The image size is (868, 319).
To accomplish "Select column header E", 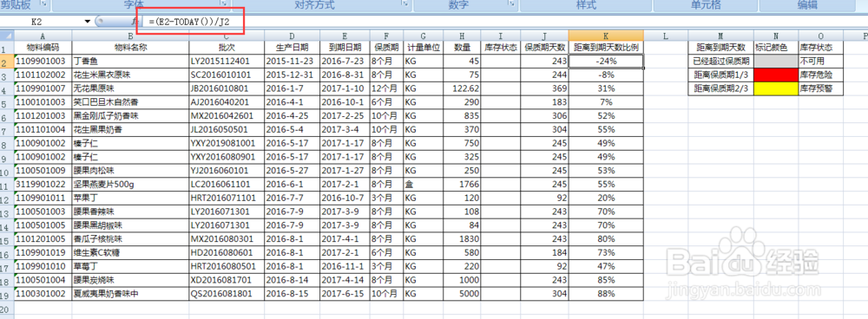I will [345, 36].
